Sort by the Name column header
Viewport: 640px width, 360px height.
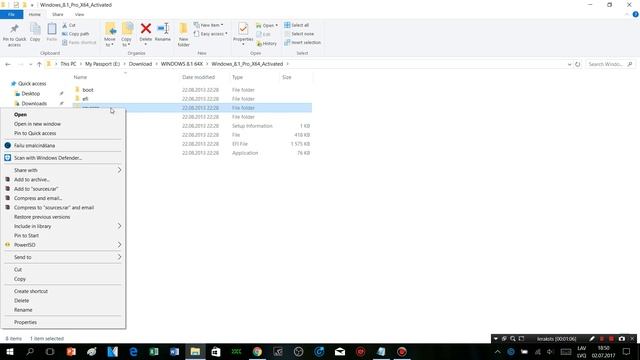[x=80, y=77]
